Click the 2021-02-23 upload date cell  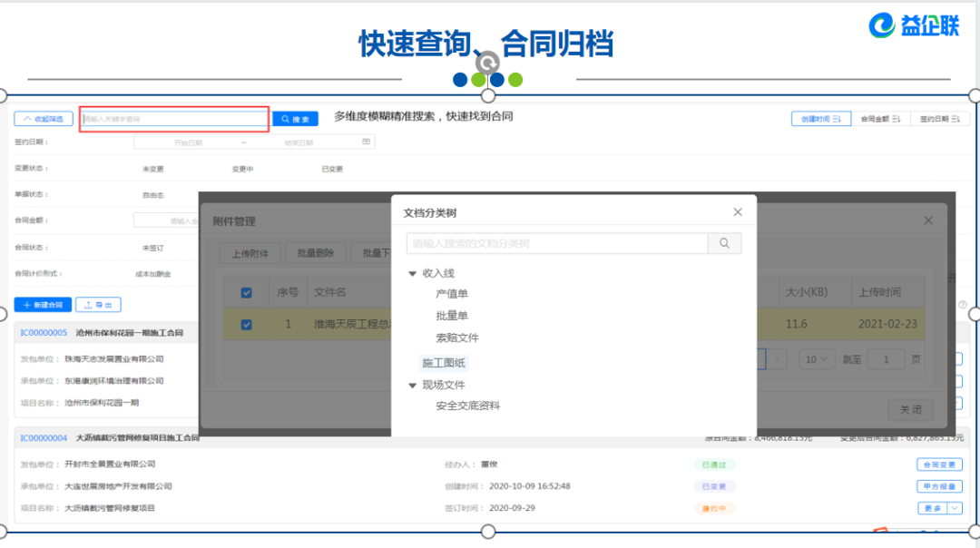887,324
